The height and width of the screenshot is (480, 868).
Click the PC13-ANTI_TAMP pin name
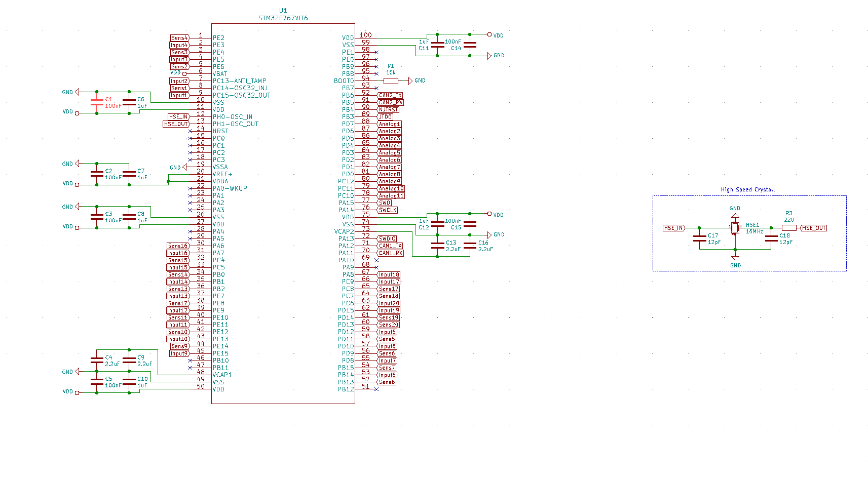(240, 81)
